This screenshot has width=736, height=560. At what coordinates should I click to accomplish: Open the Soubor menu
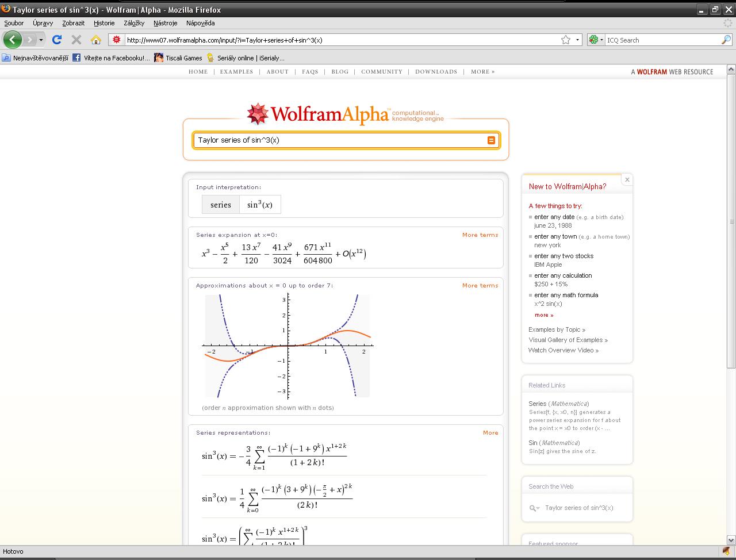pos(14,23)
